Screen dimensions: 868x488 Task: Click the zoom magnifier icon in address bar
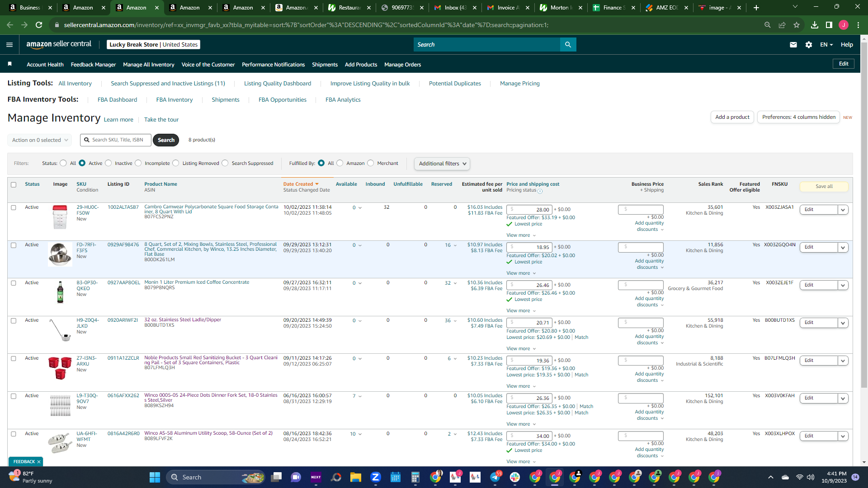[x=767, y=25]
